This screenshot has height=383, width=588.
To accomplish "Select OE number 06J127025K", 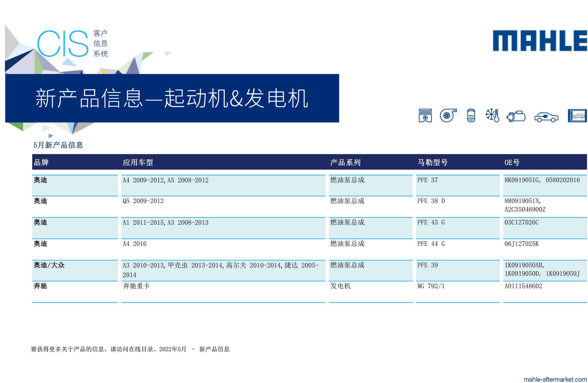I will coord(521,244).
